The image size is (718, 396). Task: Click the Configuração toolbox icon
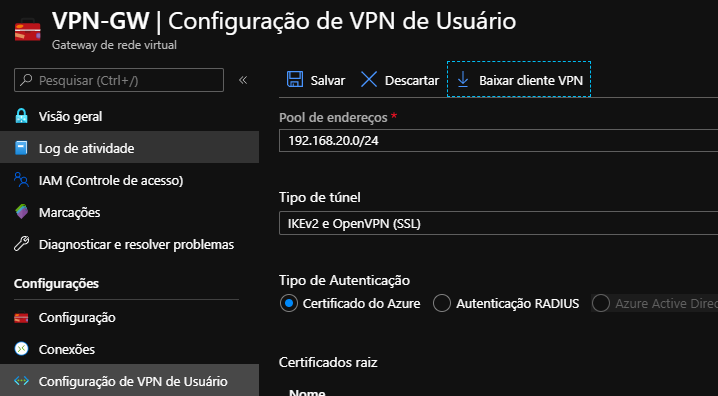coord(21,317)
